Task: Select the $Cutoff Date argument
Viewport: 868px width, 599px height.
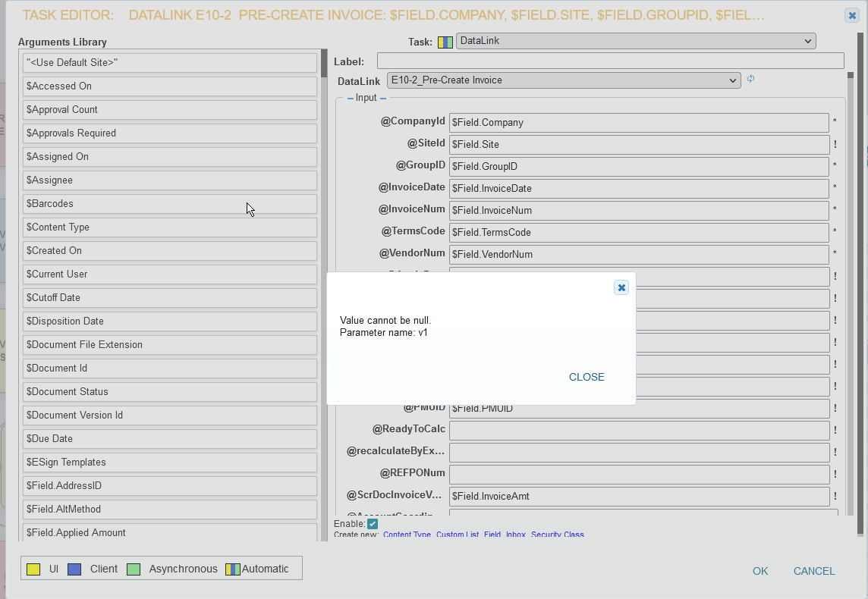Action: (170, 298)
